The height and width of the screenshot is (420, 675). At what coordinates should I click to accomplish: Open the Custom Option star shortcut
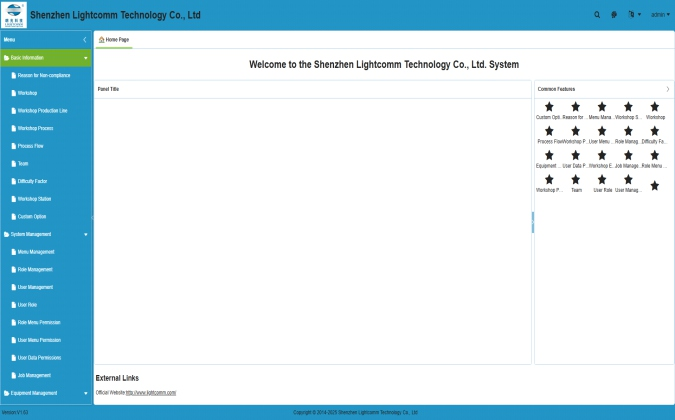click(x=549, y=111)
